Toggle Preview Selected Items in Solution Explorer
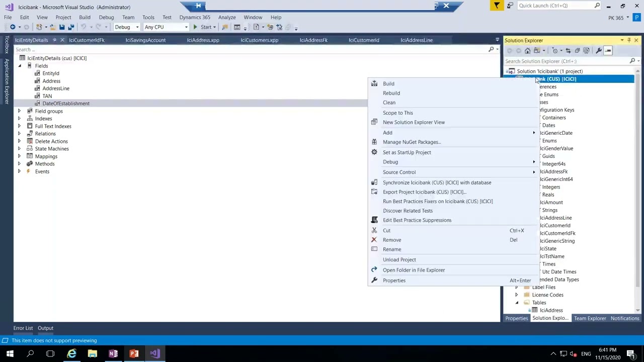 pos(608,51)
